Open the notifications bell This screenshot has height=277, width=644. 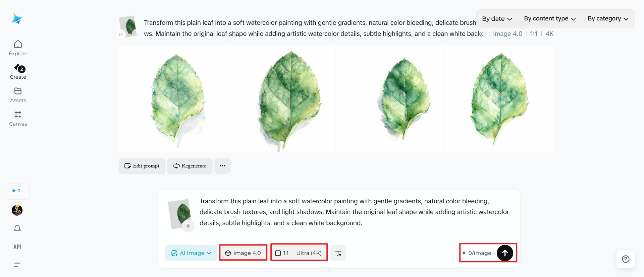(x=17, y=228)
